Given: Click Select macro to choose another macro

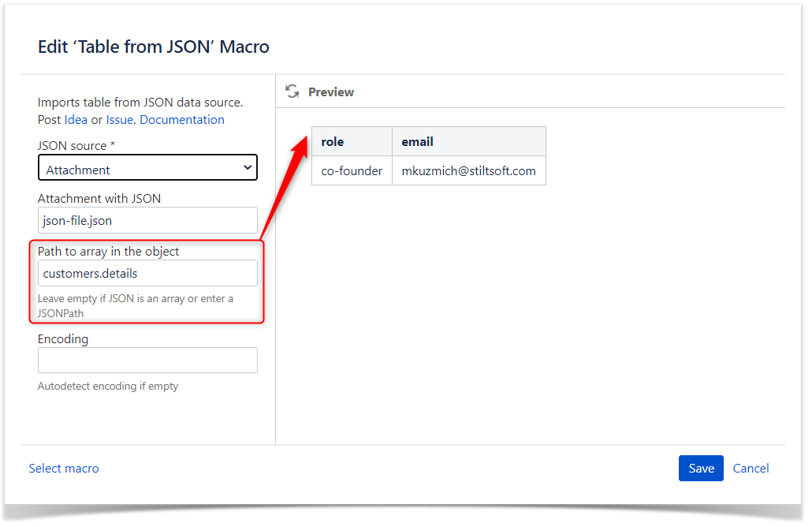Looking at the screenshot, I should [64, 468].
